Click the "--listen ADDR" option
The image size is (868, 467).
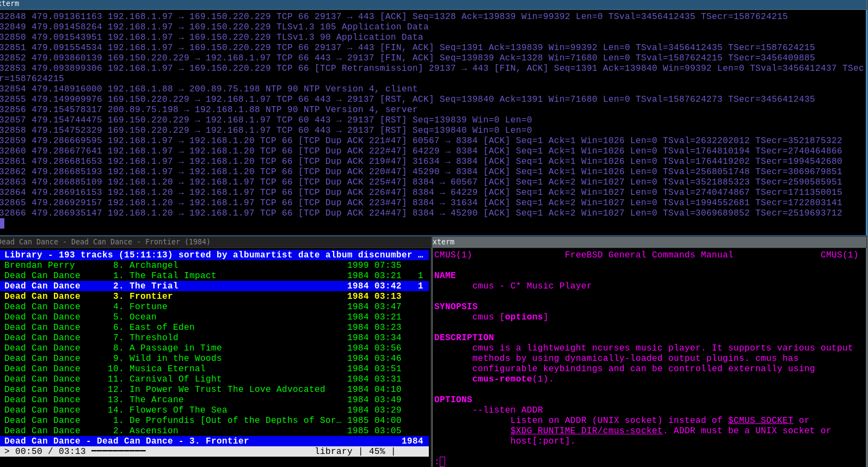coord(508,410)
